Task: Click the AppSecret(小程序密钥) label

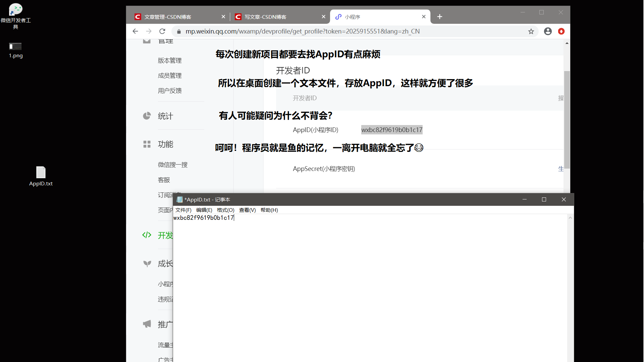Action: point(324,169)
